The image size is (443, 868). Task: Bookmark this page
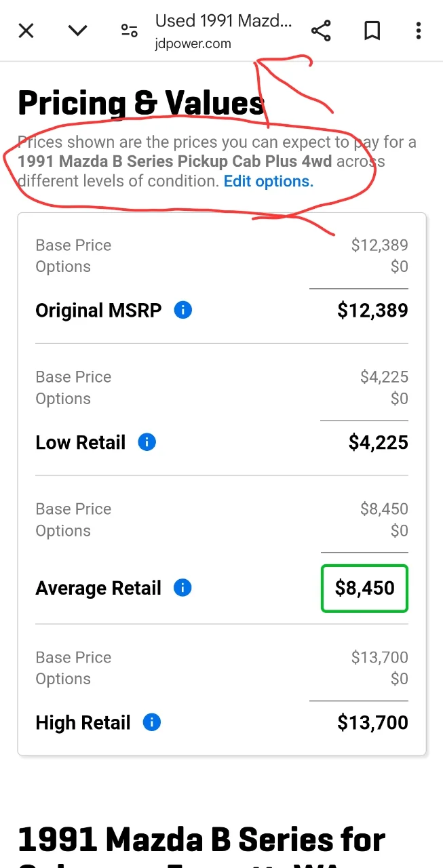372,31
